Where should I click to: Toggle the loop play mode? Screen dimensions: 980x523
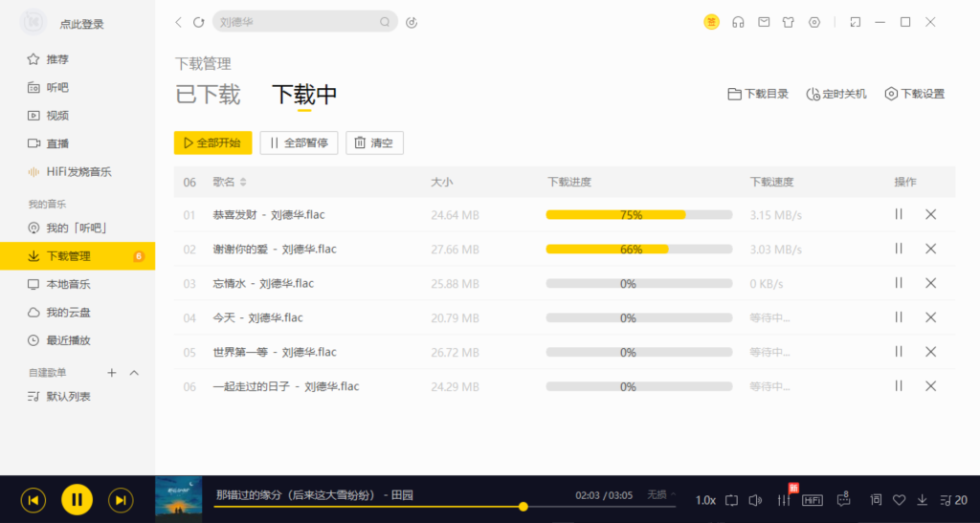coord(731,501)
